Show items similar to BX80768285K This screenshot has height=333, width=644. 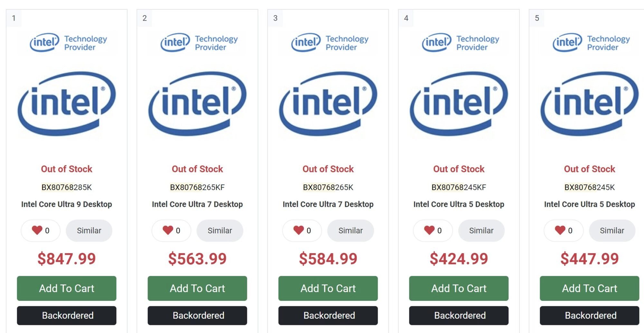pos(89,231)
